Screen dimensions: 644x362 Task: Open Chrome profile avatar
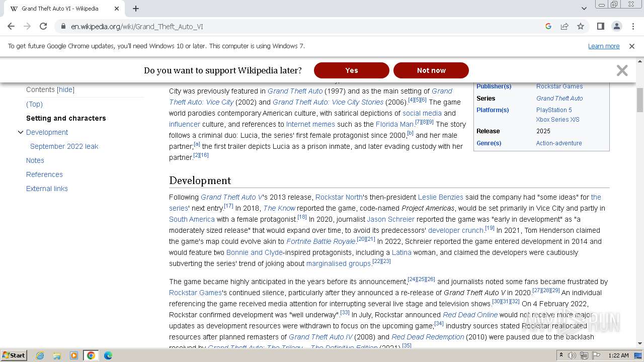tap(617, 26)
